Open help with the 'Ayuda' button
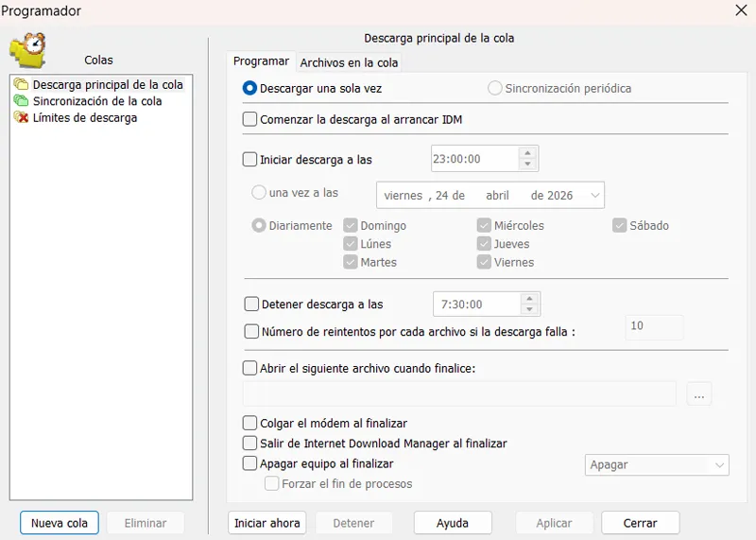Viewport: 756px width, 540px height. [x=453, y=523]
